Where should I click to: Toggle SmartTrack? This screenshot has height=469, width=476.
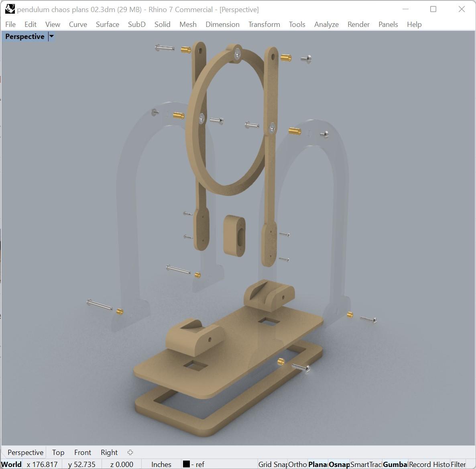(366, 464)
